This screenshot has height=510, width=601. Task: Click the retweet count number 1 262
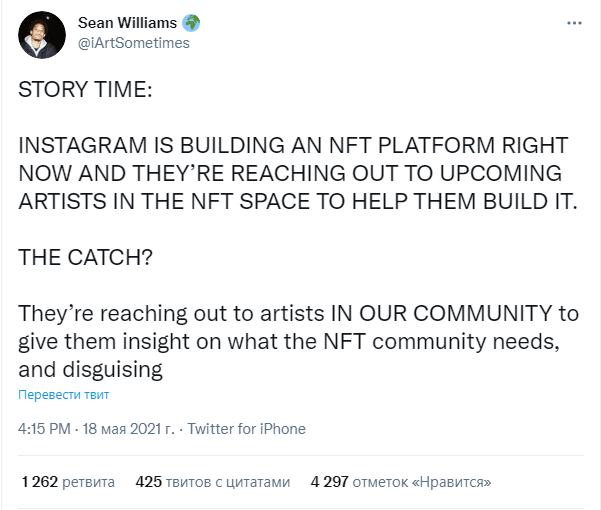click(40, 482)
